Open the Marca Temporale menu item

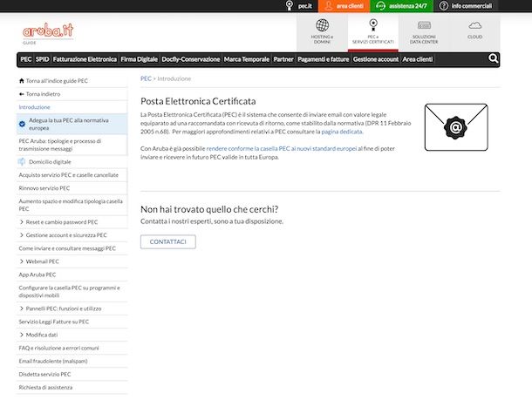tap(247, 59)
